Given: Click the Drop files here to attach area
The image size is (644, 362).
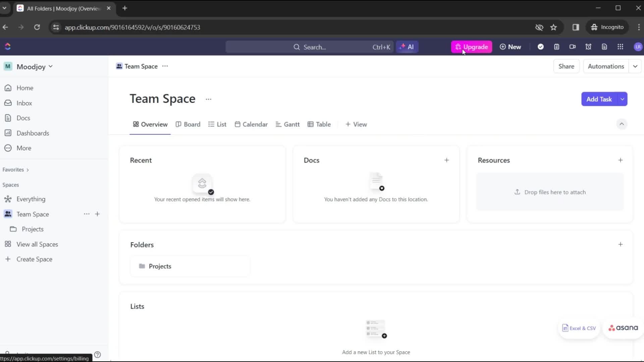Looking at the screenshot, I should (550, 192).
